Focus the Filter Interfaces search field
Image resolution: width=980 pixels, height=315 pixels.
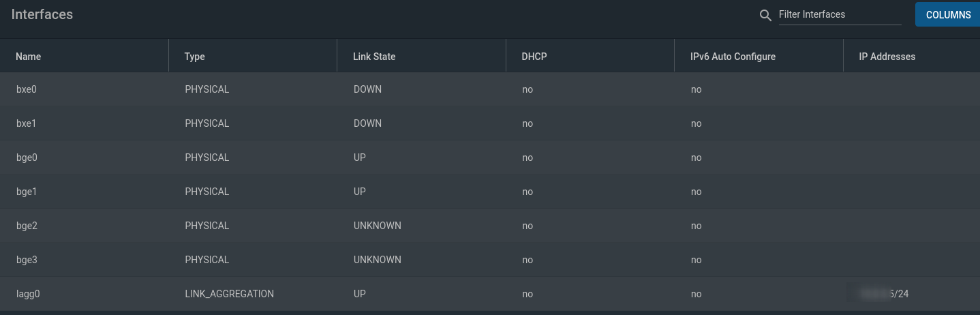tap(840, 14)
